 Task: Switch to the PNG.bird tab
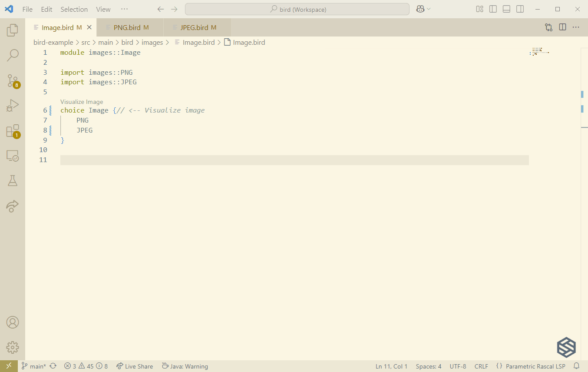tap(127, 27)
